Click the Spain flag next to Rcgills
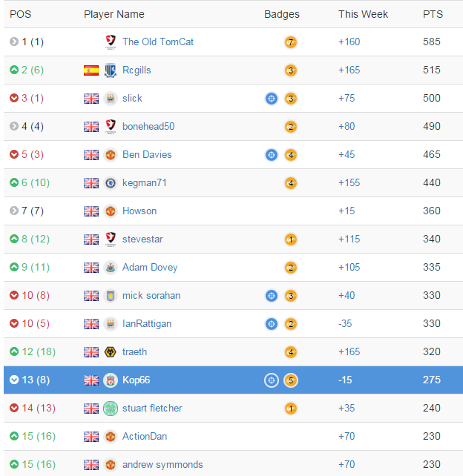This screenshot has width=463, height=476. [x=91, y=70]
